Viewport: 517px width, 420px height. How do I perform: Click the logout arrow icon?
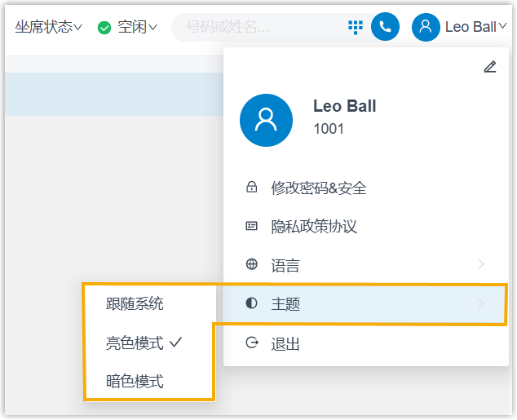[x=252, y=343]
